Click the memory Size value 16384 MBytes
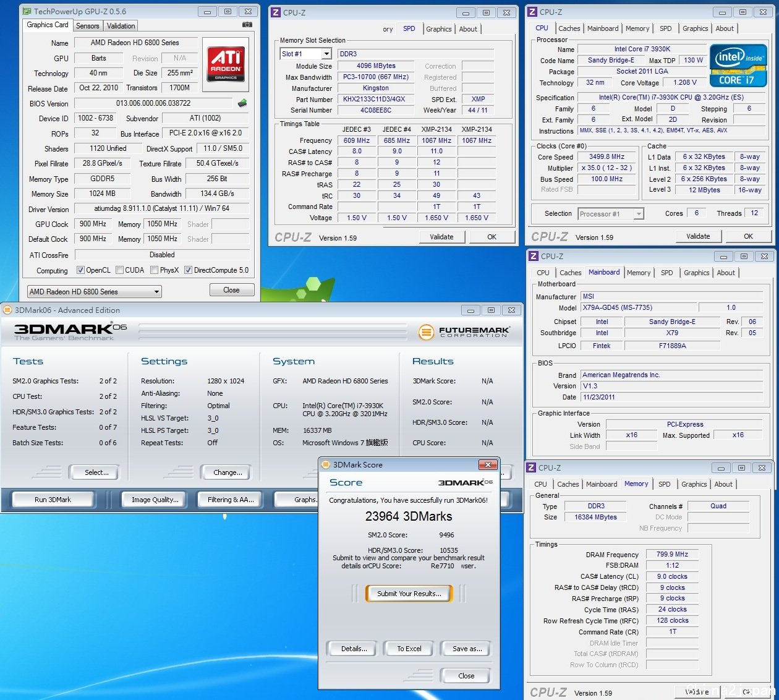Viewport: 779px width, 700px height. [595, 517]
